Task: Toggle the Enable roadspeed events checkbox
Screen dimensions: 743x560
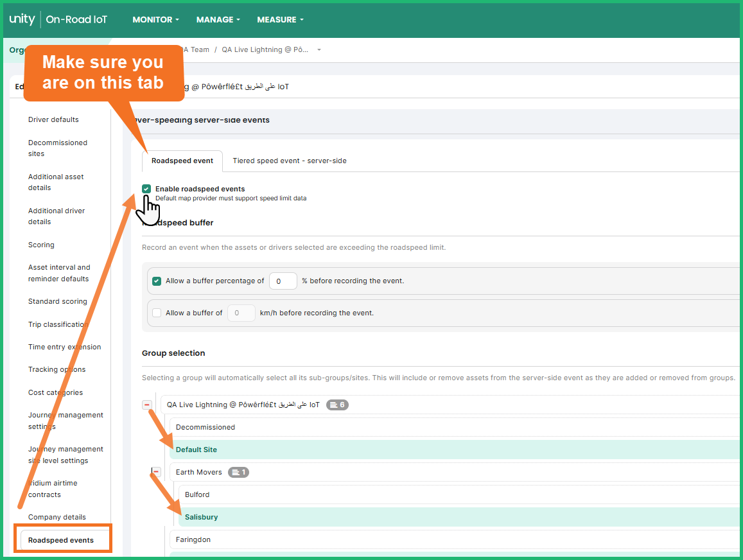Action: click(x=146, y=189)
